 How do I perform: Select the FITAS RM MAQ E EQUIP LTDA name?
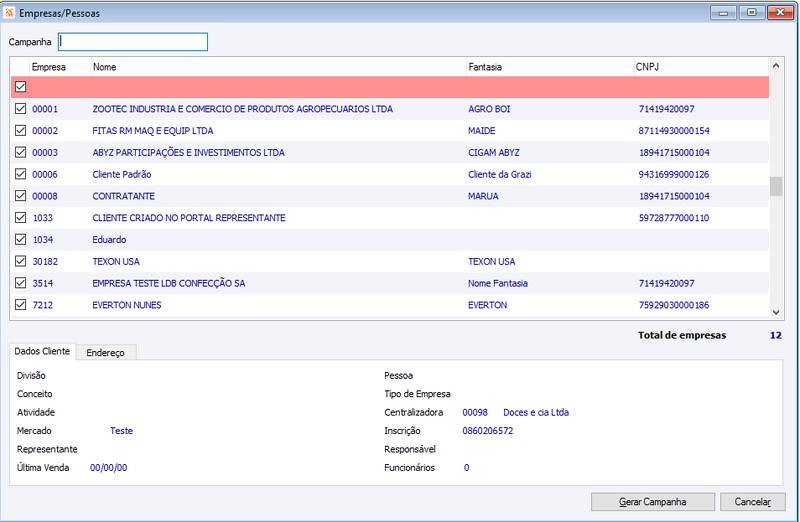pos(153,131)
